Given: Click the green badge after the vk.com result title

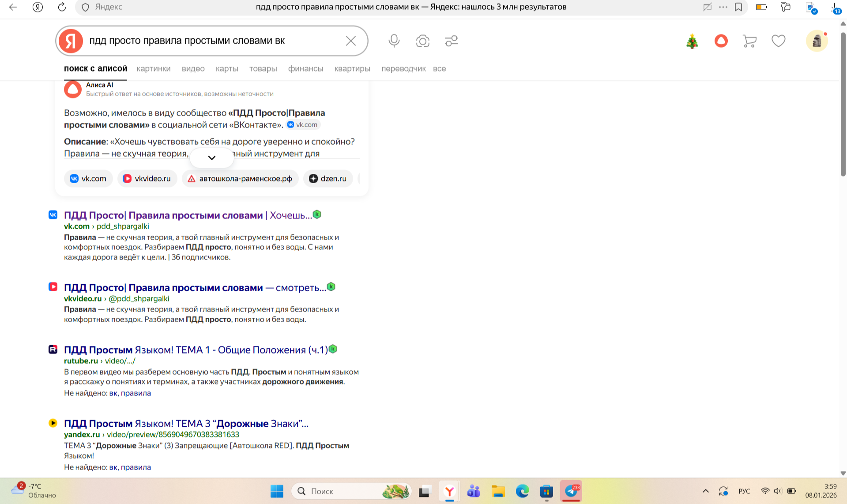Looking at the screenshot, I should (x=317, y=214).
